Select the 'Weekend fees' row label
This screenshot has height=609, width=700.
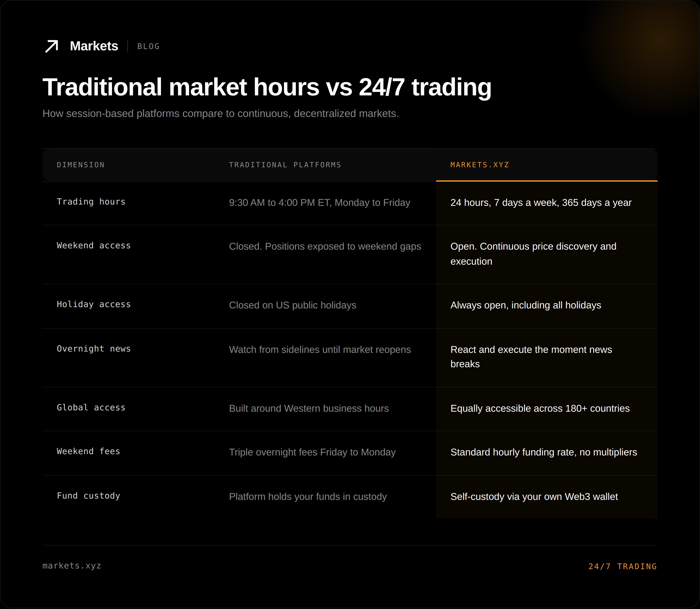point(88,451)
